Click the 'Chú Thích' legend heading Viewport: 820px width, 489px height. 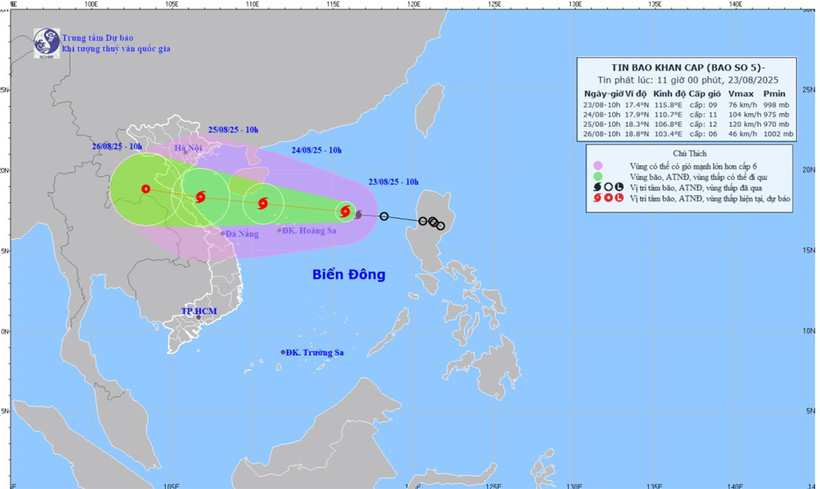690,153
